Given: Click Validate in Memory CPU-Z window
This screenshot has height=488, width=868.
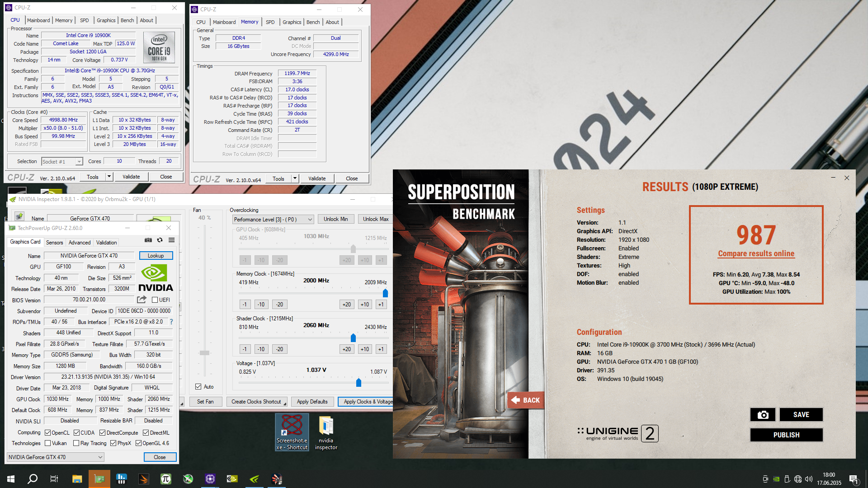Looking at the screenshot, I should [x=317, y=178].
